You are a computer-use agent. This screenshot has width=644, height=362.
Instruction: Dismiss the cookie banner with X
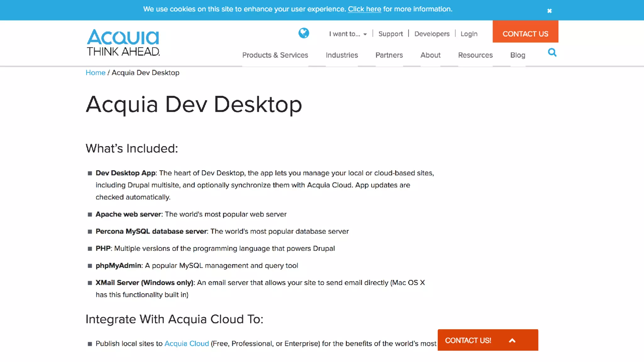(x=549, y=11)
